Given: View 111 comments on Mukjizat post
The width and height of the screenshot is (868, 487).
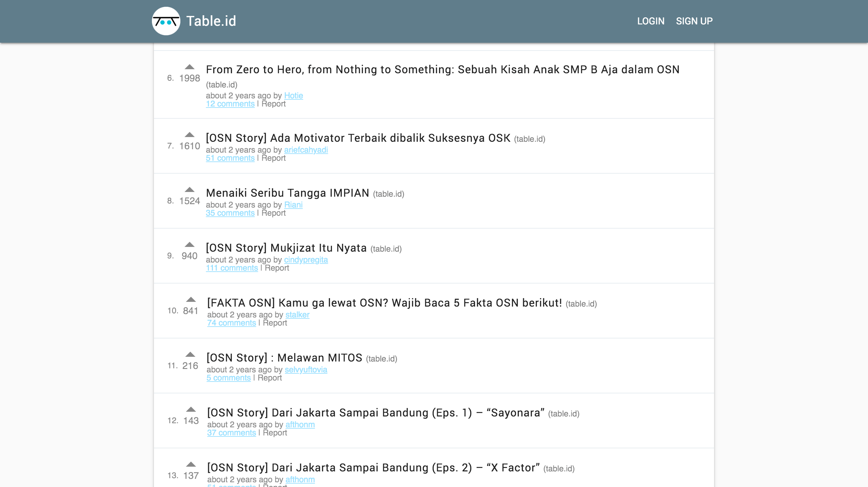Looking at the screenshot, I should click(232, 268).
